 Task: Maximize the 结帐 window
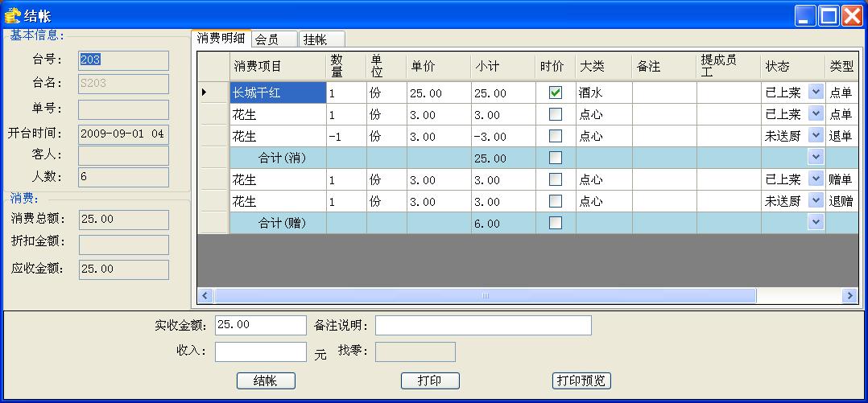click(829, 15)
